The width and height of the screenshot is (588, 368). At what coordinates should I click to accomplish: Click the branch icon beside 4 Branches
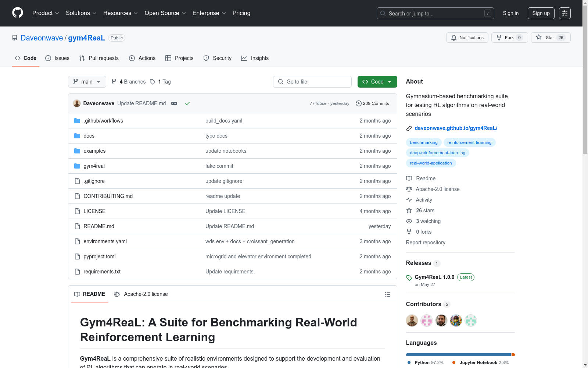coord(114,82)
